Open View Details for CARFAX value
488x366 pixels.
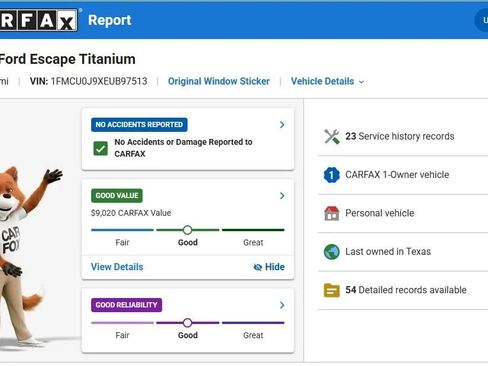point(117,267)
